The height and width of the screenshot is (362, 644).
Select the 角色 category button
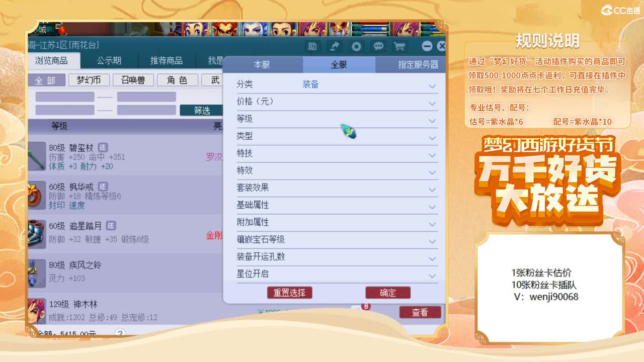coord(177,80)
